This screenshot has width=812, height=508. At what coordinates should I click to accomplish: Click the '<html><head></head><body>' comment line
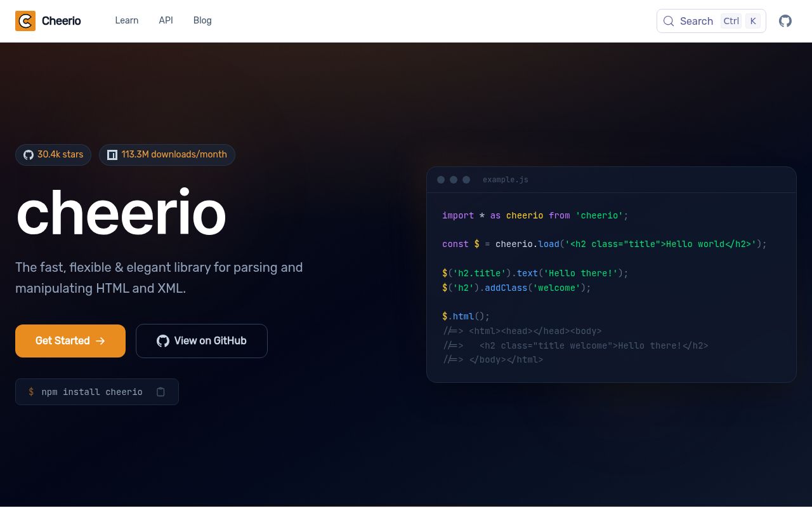pos(522,331)
